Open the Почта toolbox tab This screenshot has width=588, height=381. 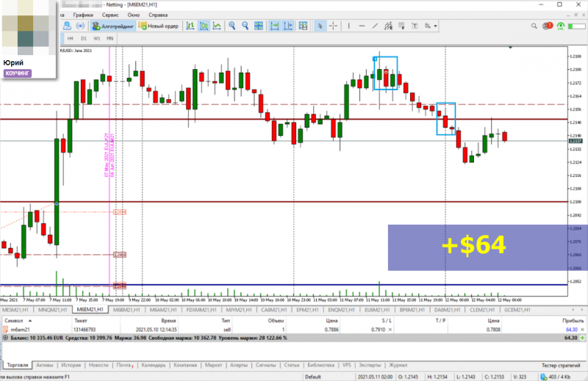[124, 365]
